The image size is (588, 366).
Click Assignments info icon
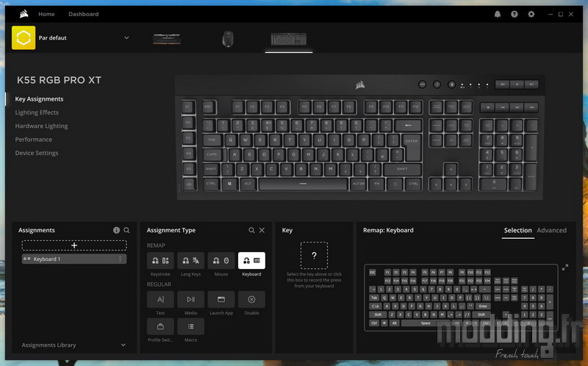(116, 230)
